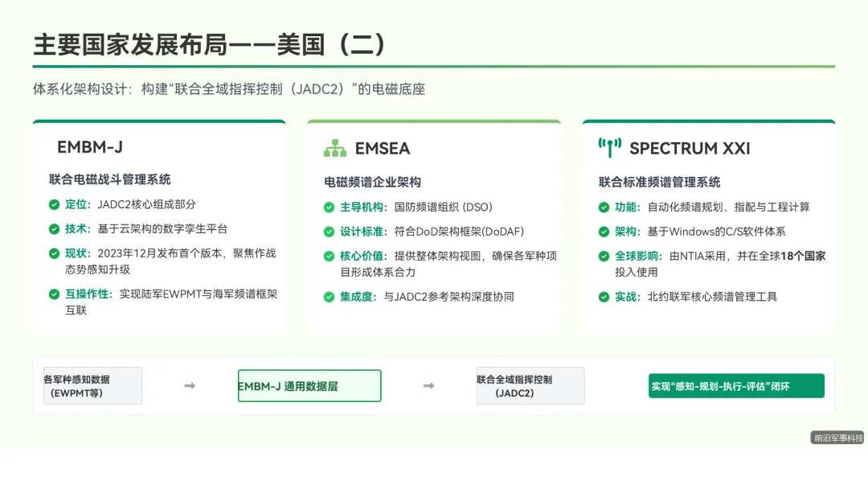Click the 前沿军事科技 watermark badge
The height and width of the screenshot is (489, 868).
point(838,438)
